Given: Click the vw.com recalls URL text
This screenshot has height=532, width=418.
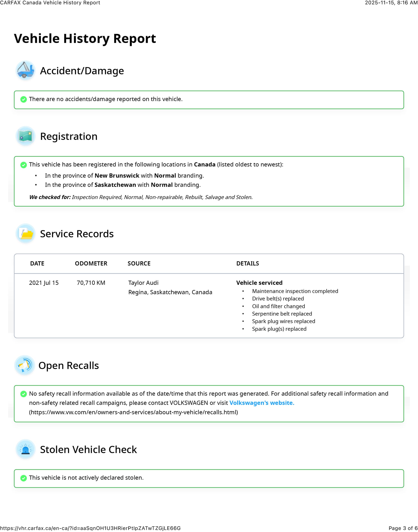Looking at the screenshot, I should tap(133, 412).
